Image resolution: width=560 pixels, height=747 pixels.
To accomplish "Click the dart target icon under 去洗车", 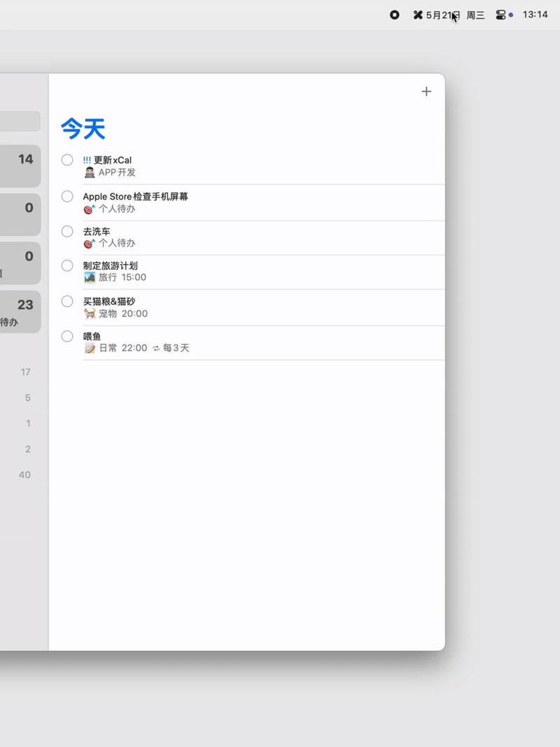I will tap(90, 243).
